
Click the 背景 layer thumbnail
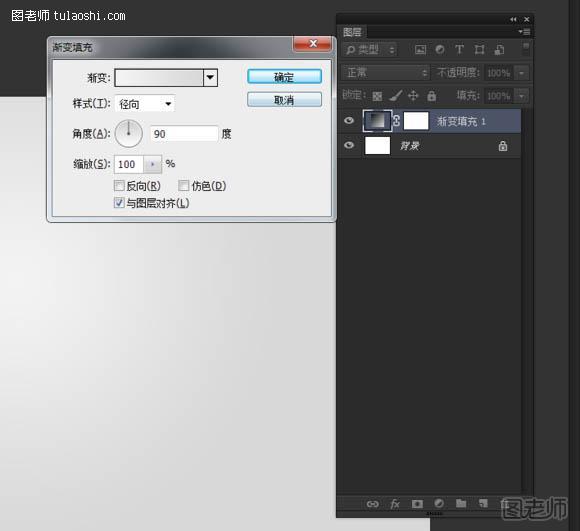coord(377,145)
